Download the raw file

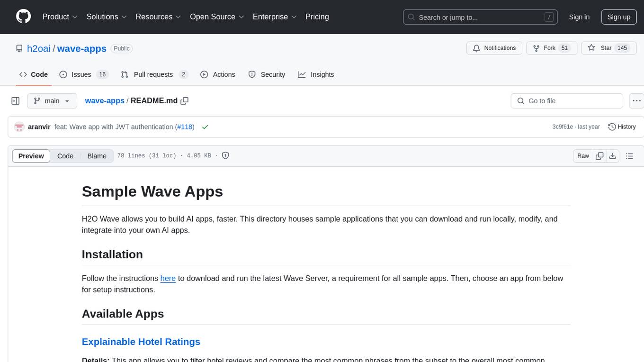(613, 156)
